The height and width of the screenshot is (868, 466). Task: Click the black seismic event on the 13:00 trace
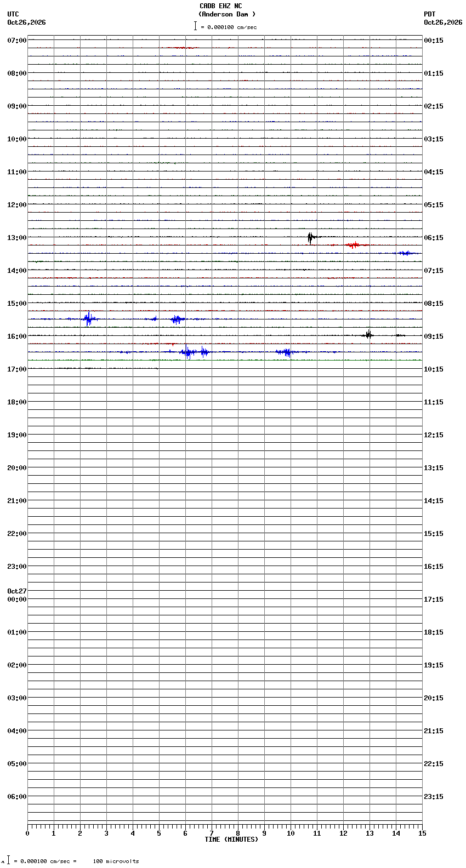[x=311, y=237]
